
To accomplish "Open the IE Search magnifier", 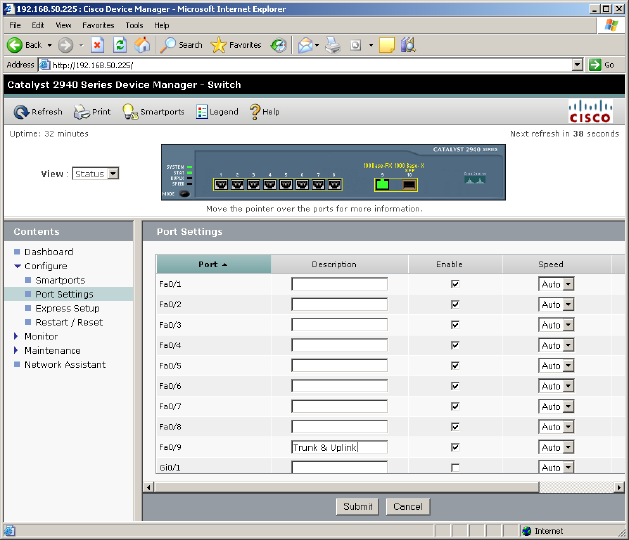I will click(x=168, y=45).
